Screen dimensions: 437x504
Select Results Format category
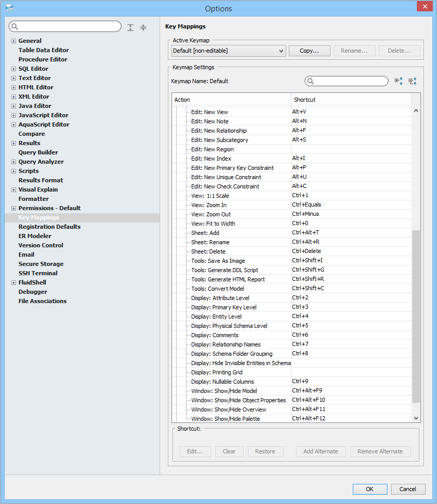(x=41, y=180)
